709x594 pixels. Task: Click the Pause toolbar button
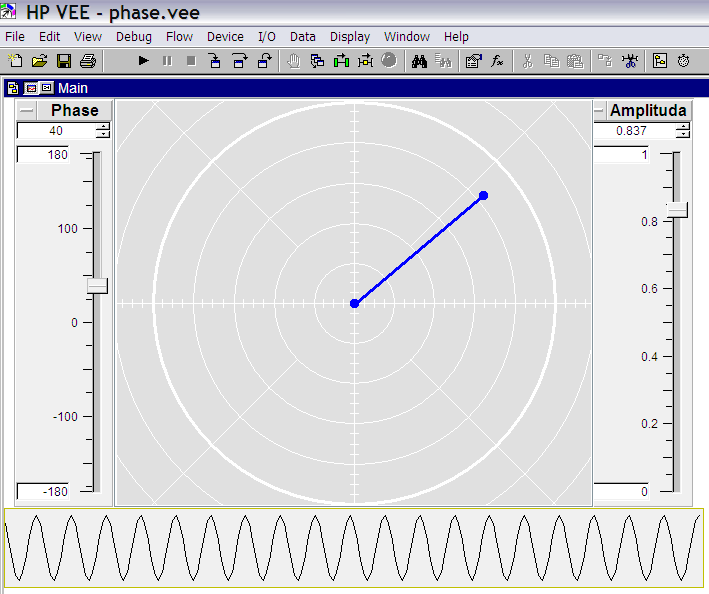tap(167, 61)
